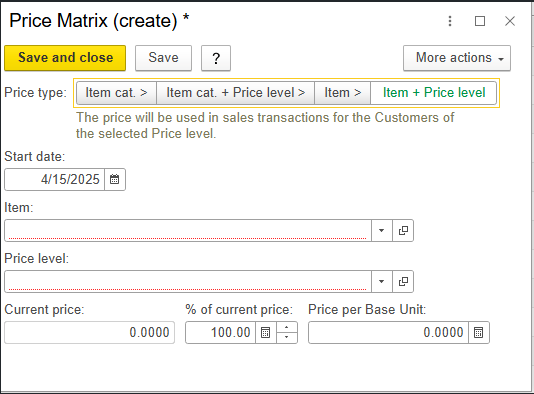The width and height of the screenshot is (534, 394).
Task: Open the Start date calendar picker
Action: point(115,179)
